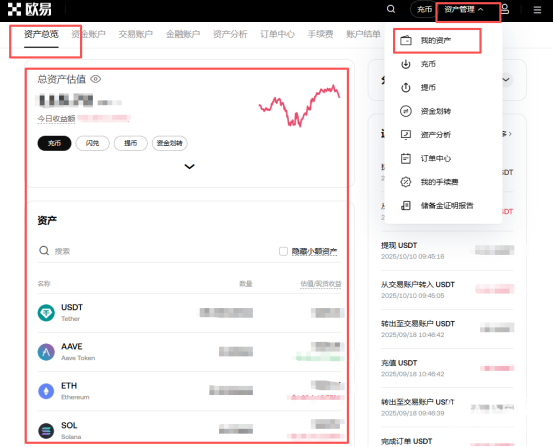The image size is (554, 447).
Task: Click the 我的资产 wallet icon
Action: [406, 41]
